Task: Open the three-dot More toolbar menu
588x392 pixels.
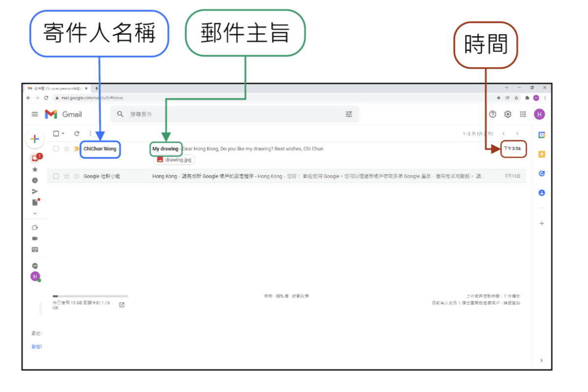Action: [90, 133]
